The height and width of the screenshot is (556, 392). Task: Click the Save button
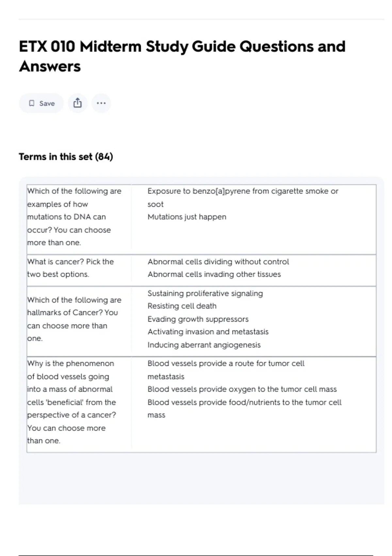[41, 103]
